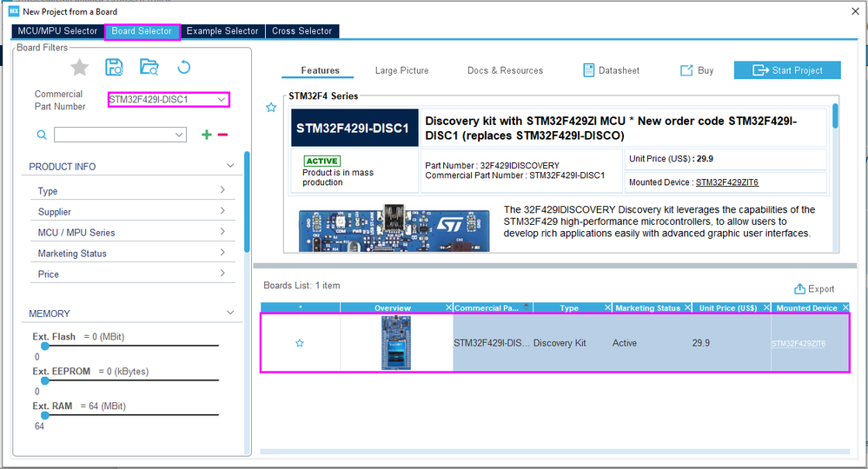Open the Cross Selector tab
868x469 pixels.
(x=301, y=31)
